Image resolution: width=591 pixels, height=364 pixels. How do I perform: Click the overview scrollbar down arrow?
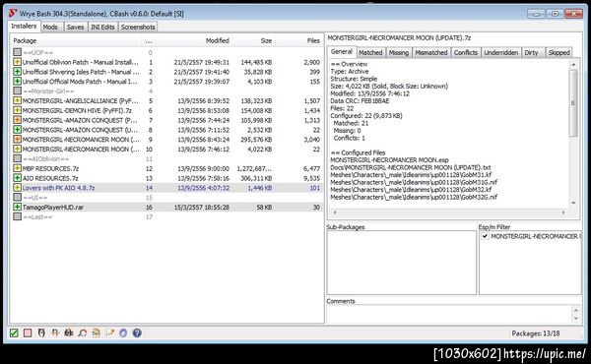pos(573,204)
